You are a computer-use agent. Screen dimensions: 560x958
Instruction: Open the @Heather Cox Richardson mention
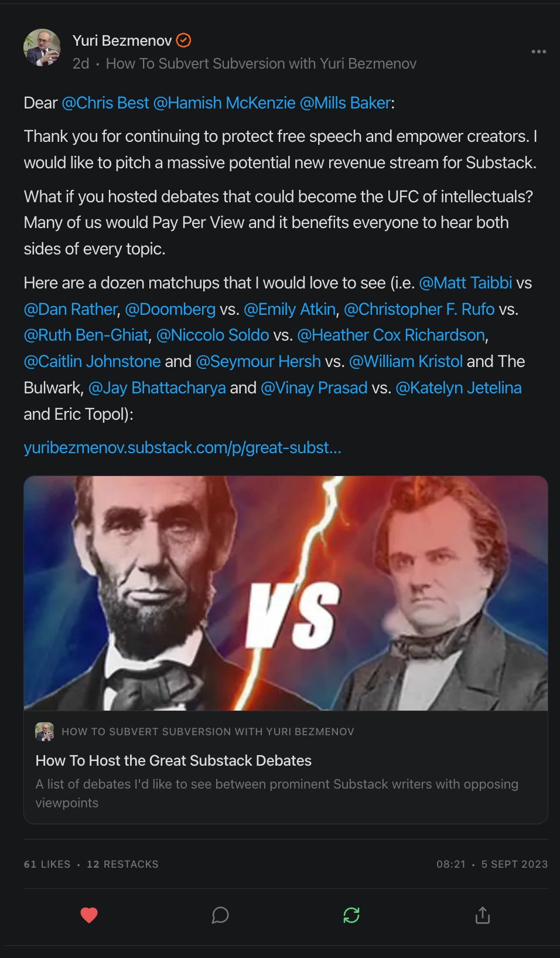[x=392, y=335]
